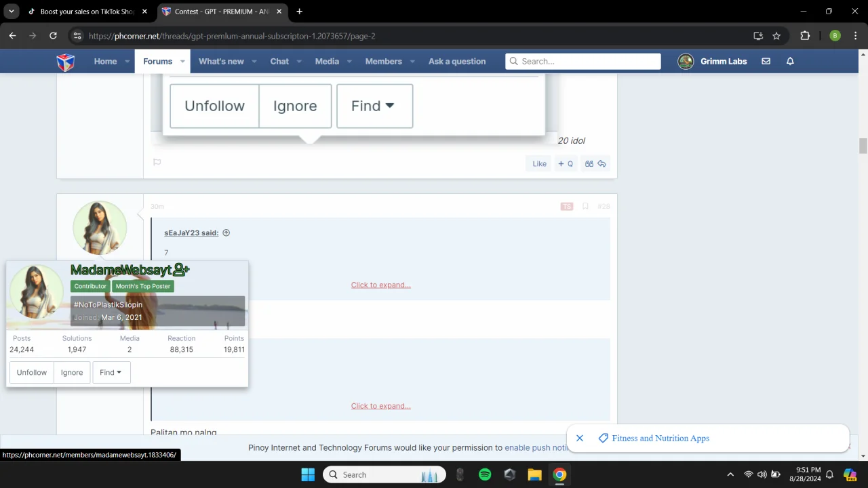Viewport: 868px width, 488px height.
Task: Expand the Forums menu dropdown arrow
Action: (182, 62)
